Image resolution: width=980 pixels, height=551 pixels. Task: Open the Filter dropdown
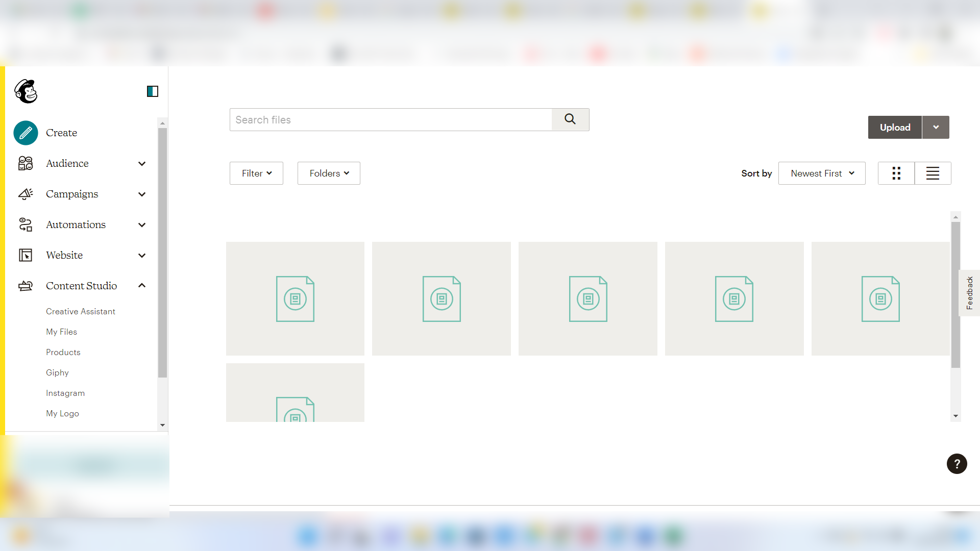click(256, 173)
